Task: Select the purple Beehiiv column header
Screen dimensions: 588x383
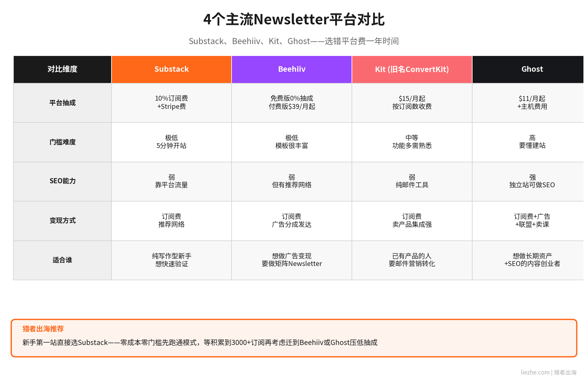Action: [292, 69]
